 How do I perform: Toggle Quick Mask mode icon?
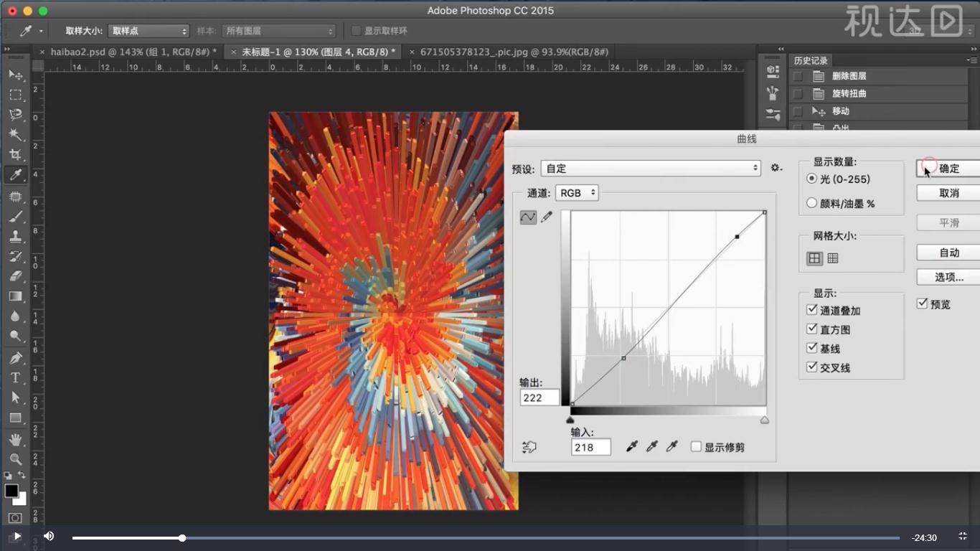click(x=15, y=518)
